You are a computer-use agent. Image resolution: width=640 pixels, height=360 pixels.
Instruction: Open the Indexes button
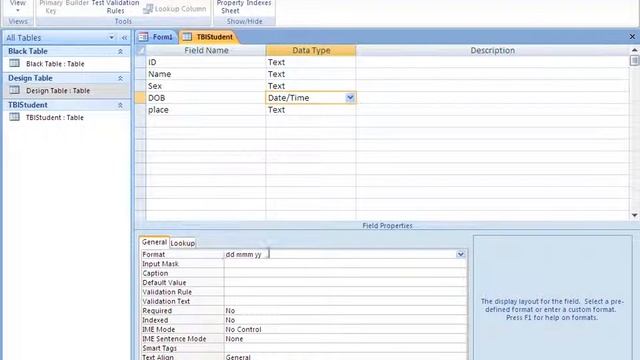tap(259, 3)
